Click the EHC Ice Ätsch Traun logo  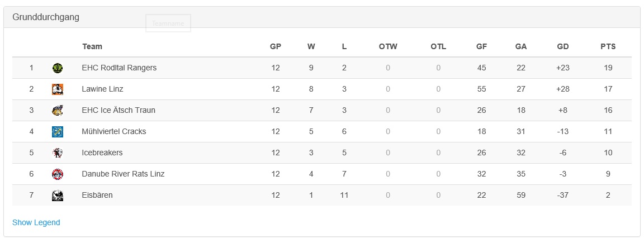(58, 111)
